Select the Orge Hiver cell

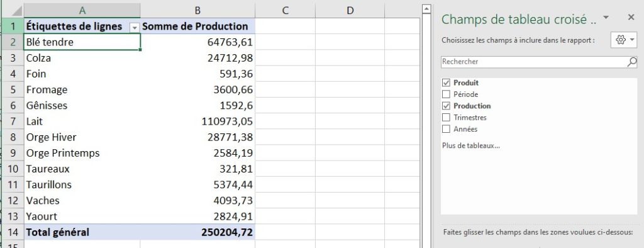[82, 137]
